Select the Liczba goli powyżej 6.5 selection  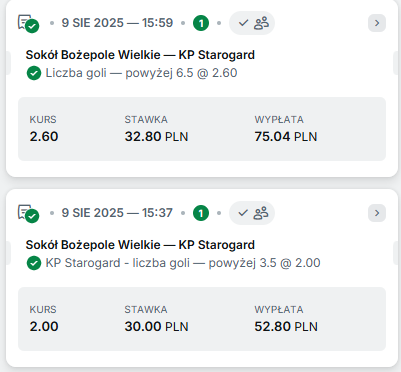(x=141, y=73)
